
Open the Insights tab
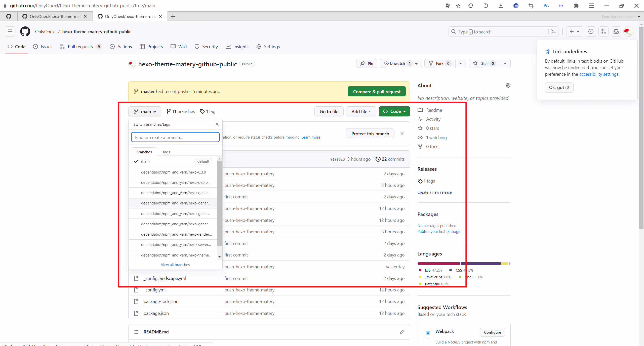pyautogui.click(x=237, y=47)
